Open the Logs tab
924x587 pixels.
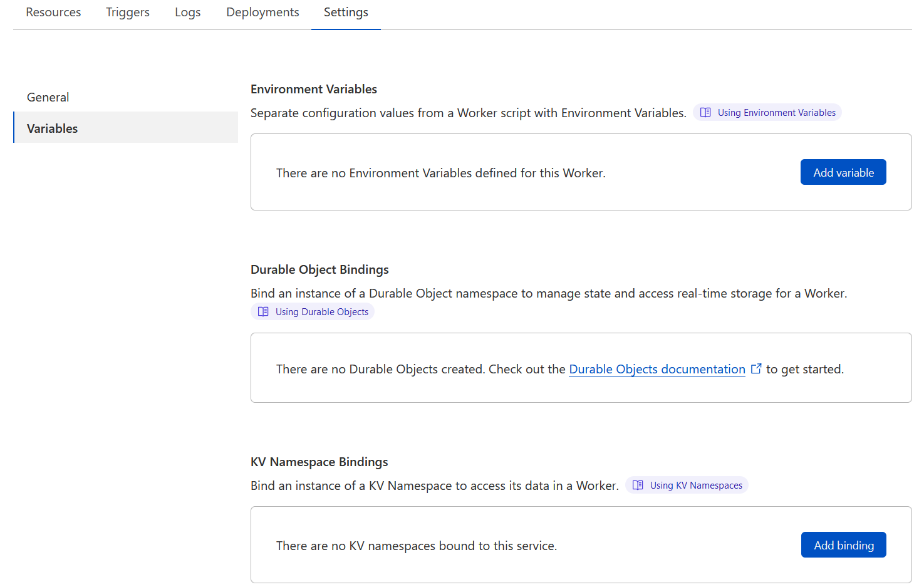pyautogui.click(x=187, y=12)
